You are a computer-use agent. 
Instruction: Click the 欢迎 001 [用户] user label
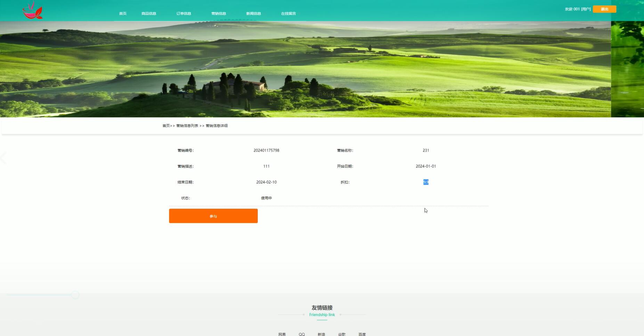click(x=578, y=9)
